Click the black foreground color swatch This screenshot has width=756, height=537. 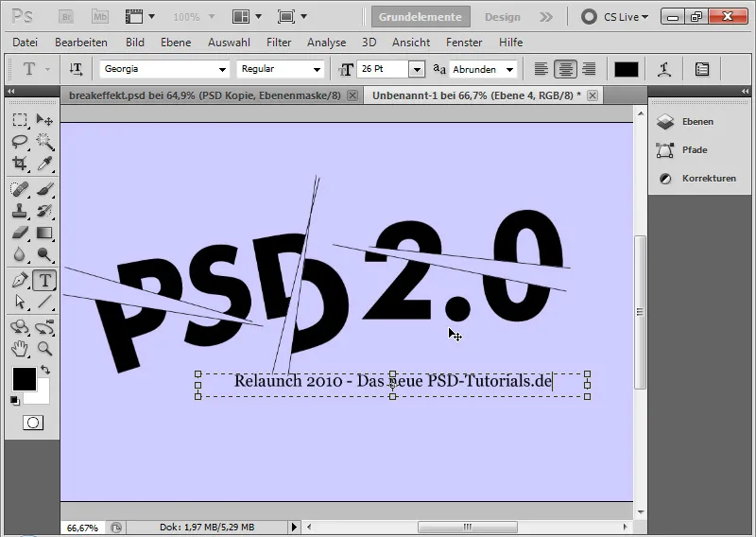click(25, 379)
